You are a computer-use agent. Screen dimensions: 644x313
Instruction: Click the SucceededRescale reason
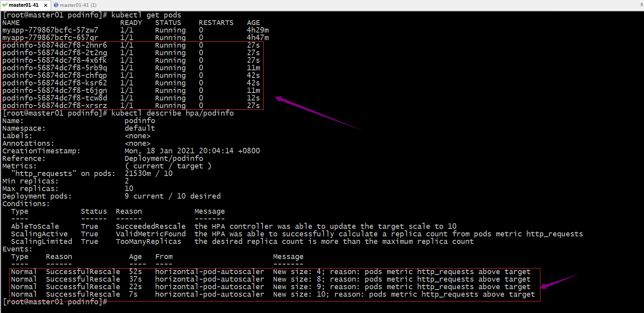tap(150, 226)
